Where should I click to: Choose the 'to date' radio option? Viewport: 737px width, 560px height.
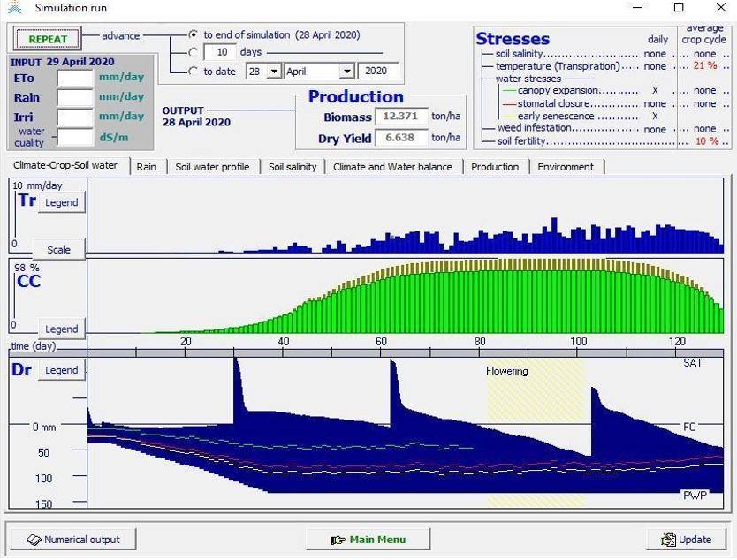pyautogui.click(x=194, y=72)
